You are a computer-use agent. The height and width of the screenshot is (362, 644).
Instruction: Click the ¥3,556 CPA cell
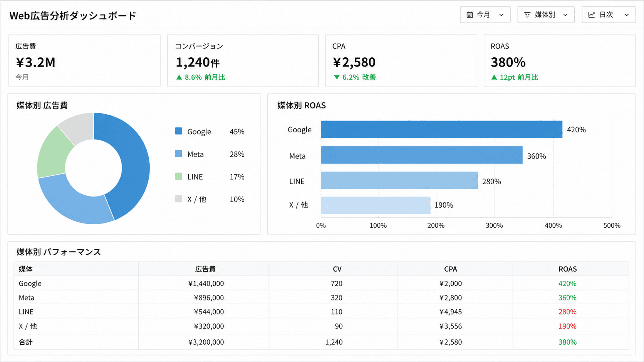[x=451, y=326]
